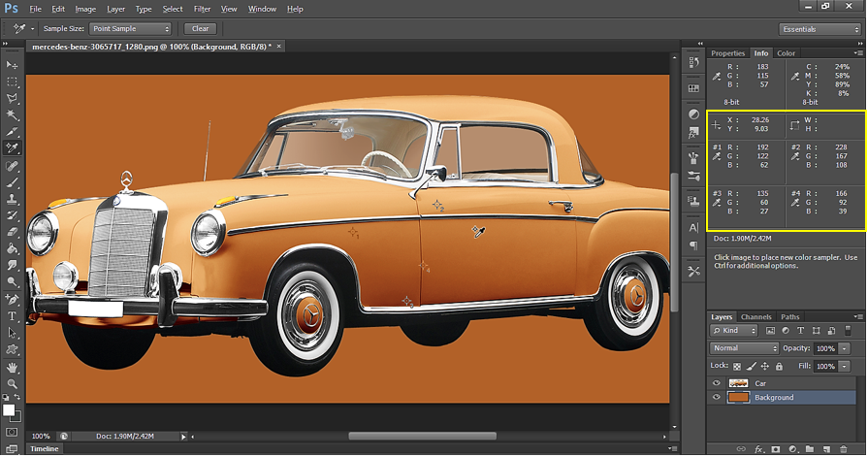This screenshot has height=457, width=868.
Task: Select the Spot Healing Brush tool
Action: click(12, 166)
